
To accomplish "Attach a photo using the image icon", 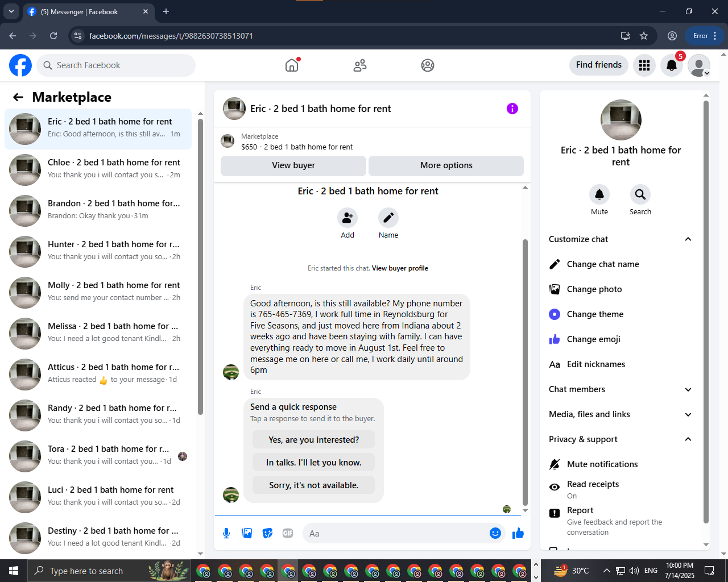I will [x=247, y=533].
